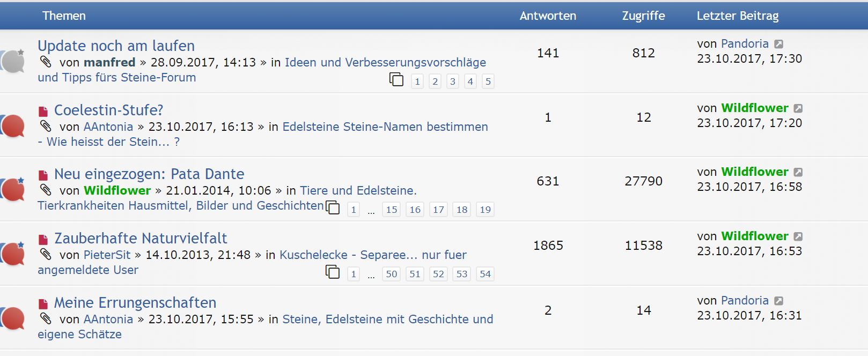Viewport: 868px width, 356px height.
Task: Click the Antworten column header
Action: tap(548, 16)
